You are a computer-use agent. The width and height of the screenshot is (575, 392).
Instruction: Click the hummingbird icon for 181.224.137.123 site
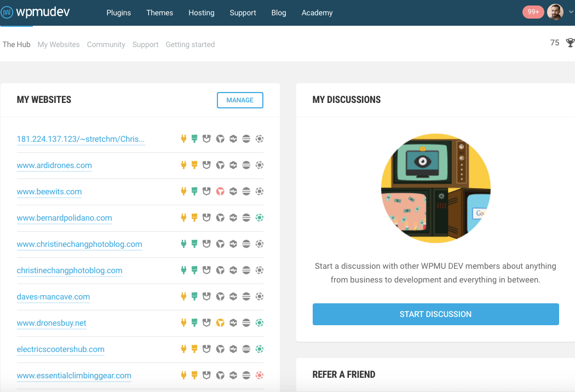(220, 139)
